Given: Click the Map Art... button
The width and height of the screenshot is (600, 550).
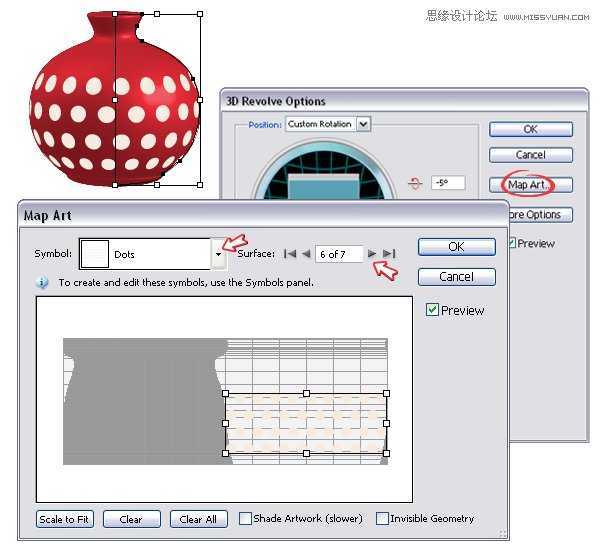Looking at the screenshot, I should (531, 185).
